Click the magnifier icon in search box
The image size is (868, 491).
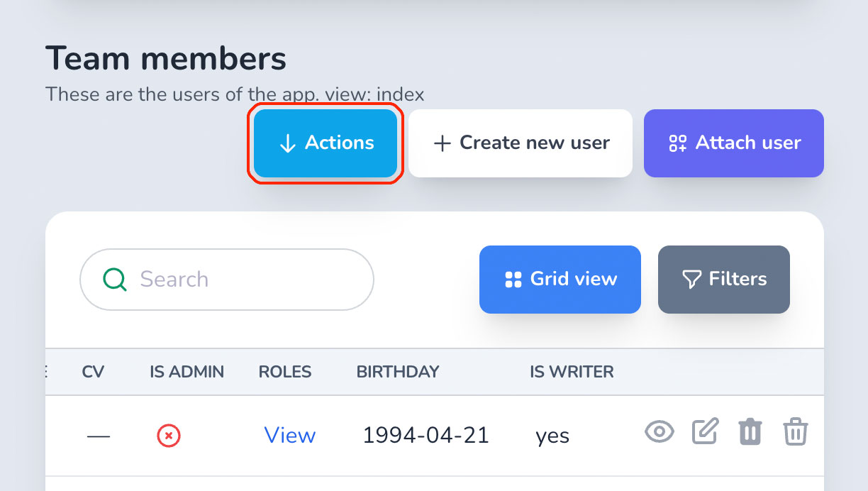(115, 280)
